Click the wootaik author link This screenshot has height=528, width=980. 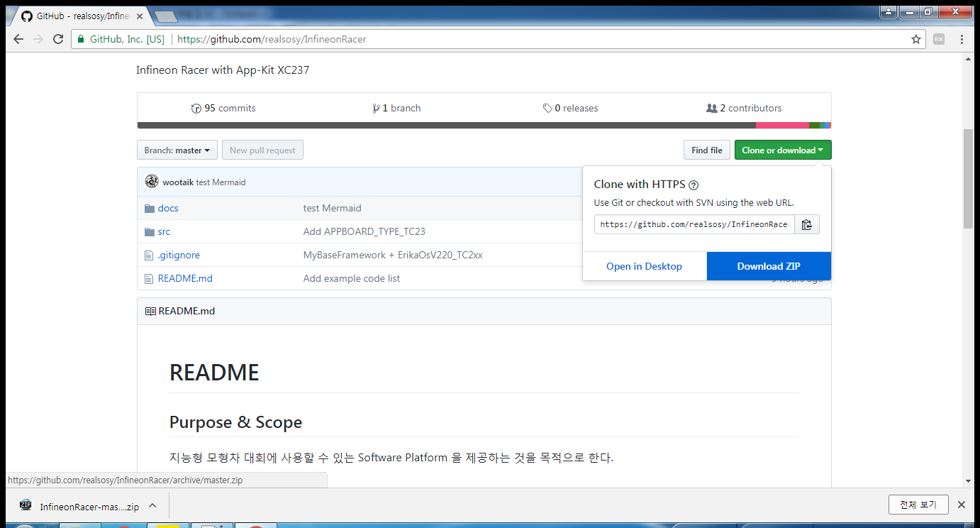178,182
